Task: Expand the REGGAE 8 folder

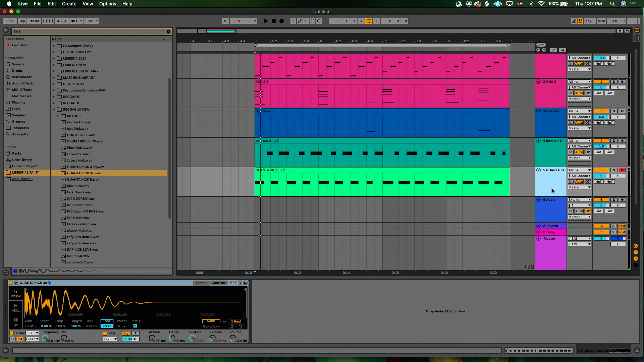Action: point(53,103)
